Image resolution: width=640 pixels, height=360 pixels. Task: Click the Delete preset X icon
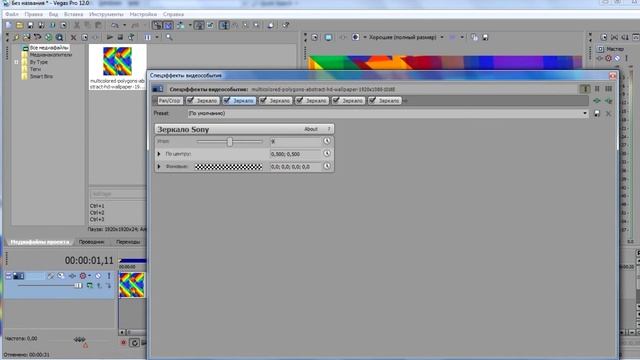click(x=608, y=113)
